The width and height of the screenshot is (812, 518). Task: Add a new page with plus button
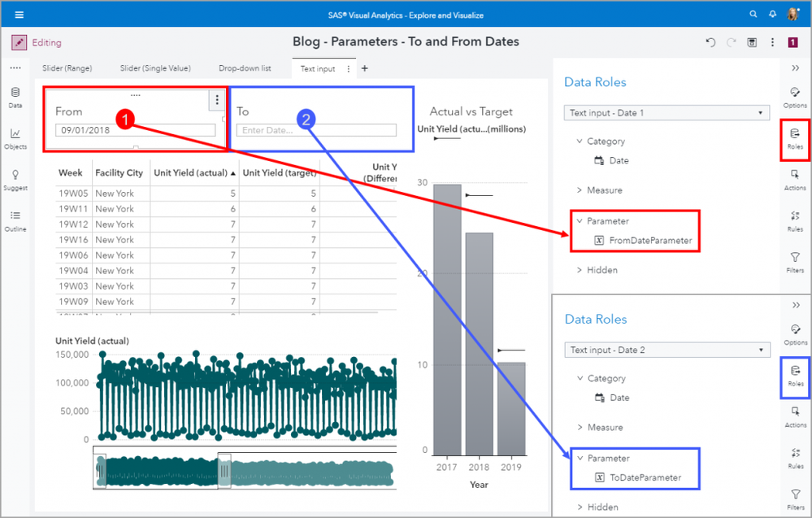pos(364,68)
